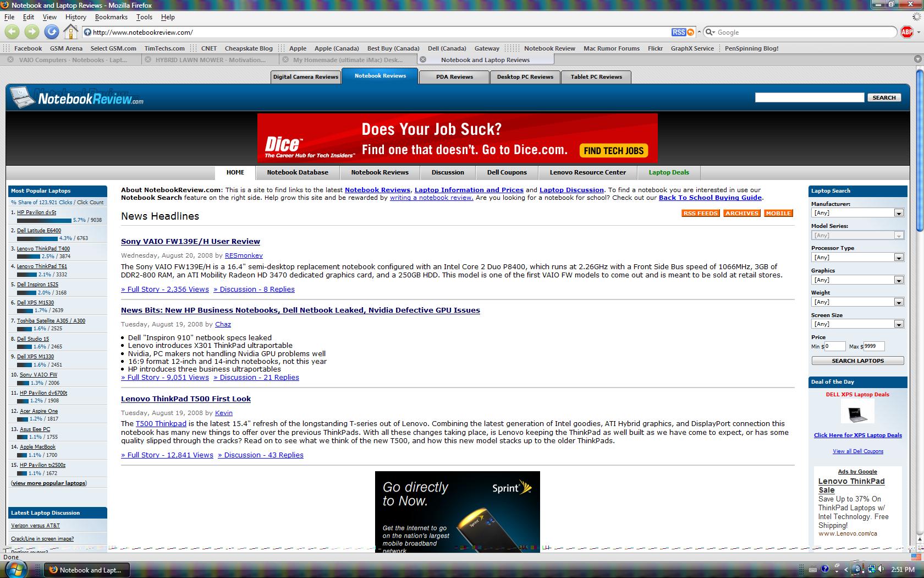924x578 pixels.
Task: Click the Windows Start orb
Action: (x=15, y=569)
